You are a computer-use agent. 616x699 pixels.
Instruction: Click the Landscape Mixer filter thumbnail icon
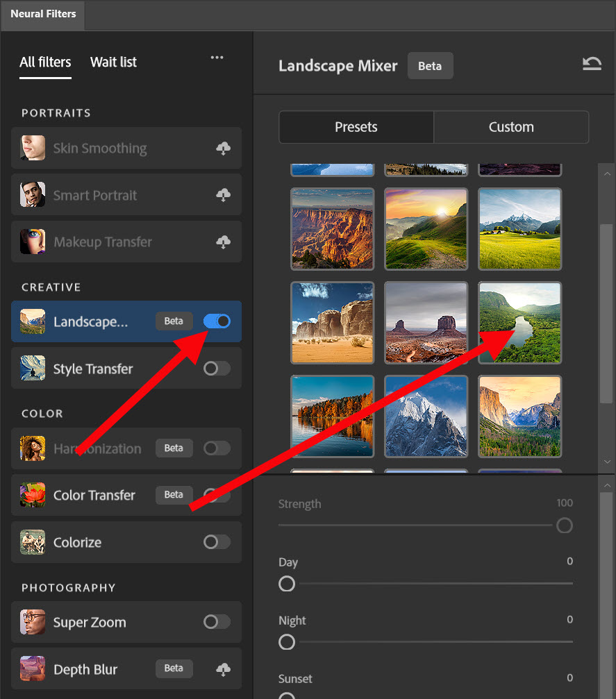click(33, 321)
